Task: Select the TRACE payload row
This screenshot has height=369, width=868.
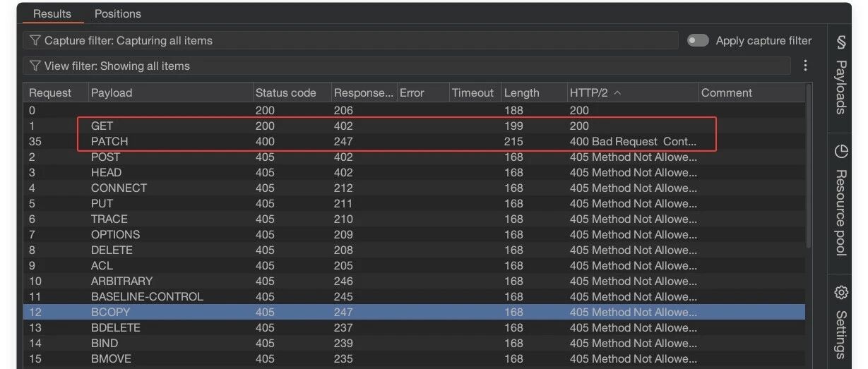Action: click(x=414, y=219)
